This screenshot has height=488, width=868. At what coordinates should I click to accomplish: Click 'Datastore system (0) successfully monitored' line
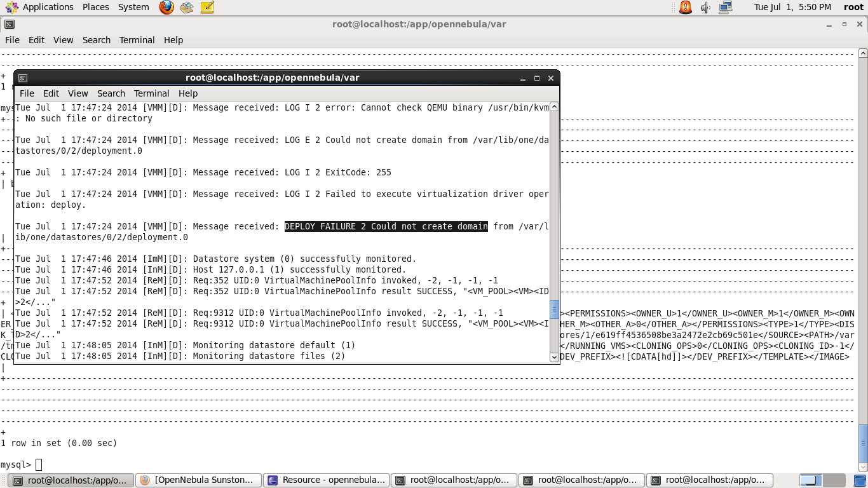[216, 259]
